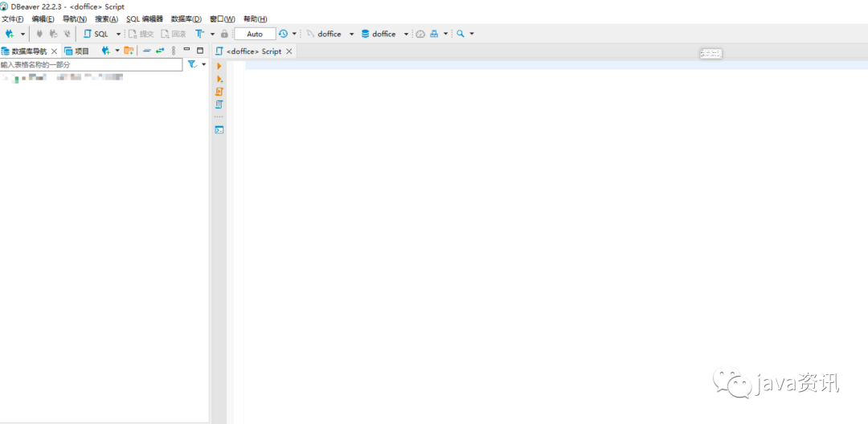Open the dashboard gauge icon in toolbar
The height and width of the screenshot is (424, 868).
tap(420, 34)
